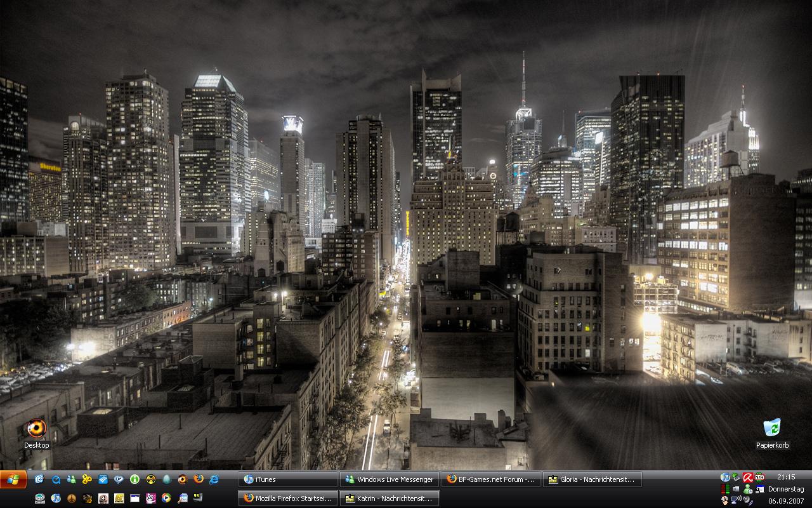Open the keyboard icon in Quick Launch
The width and height of the screenshot is (812, 508).
[40, 498]
